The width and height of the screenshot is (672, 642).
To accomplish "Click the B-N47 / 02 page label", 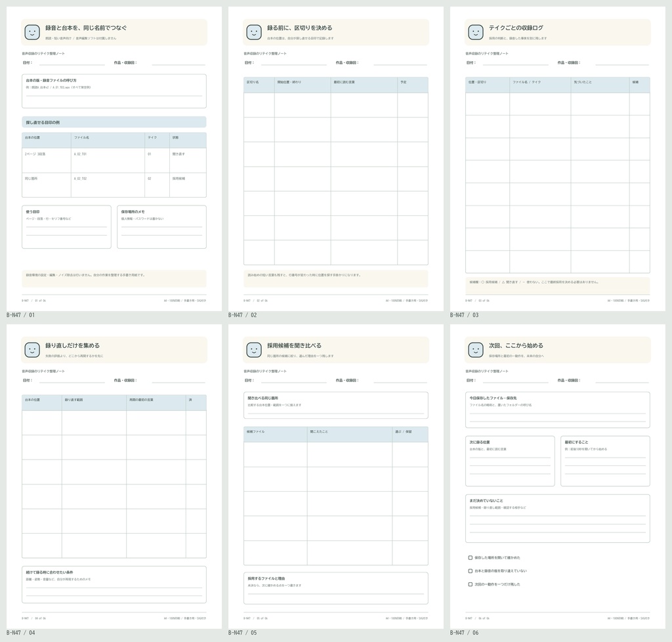I will [243, 315].
